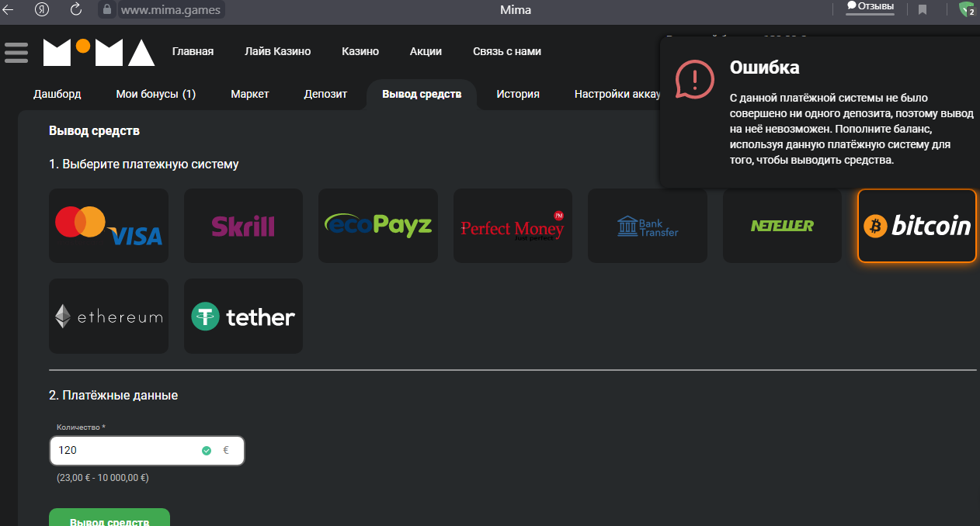Select Вывод средств tab
Image resolution: width=980 pixels, height=526 pixels.
tap(422, 94)
